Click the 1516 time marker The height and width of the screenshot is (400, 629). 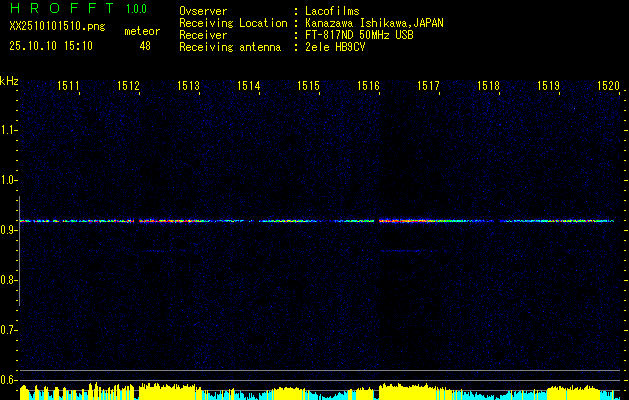369,87
